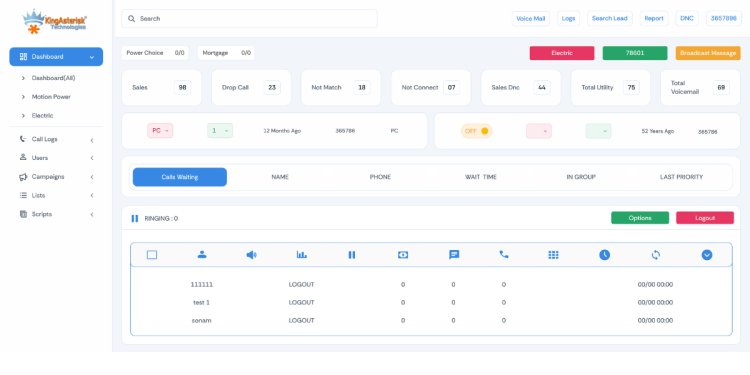Click the person icon in agent table header
This screenshot has width=750, height=375.
pos(202,255)
